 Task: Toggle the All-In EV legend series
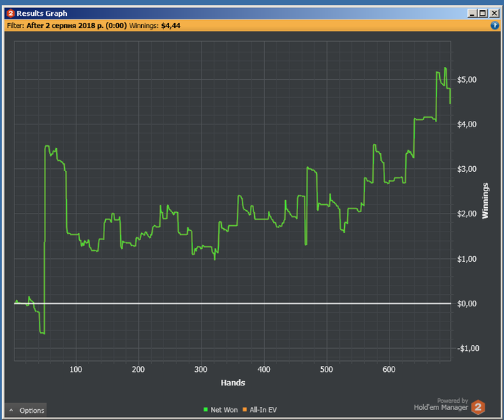260,410
